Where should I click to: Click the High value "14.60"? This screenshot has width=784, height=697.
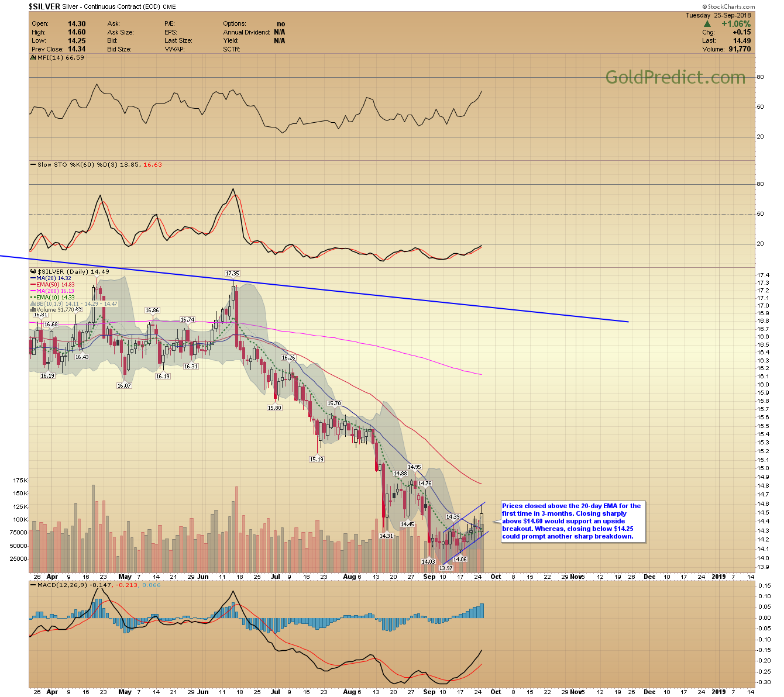(77, 33)
